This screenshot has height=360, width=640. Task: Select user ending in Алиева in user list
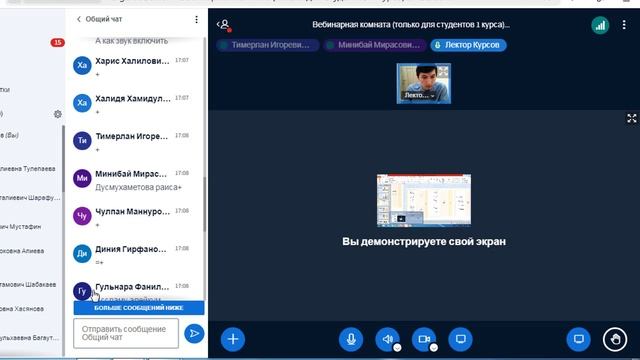[x=22, y=251]
